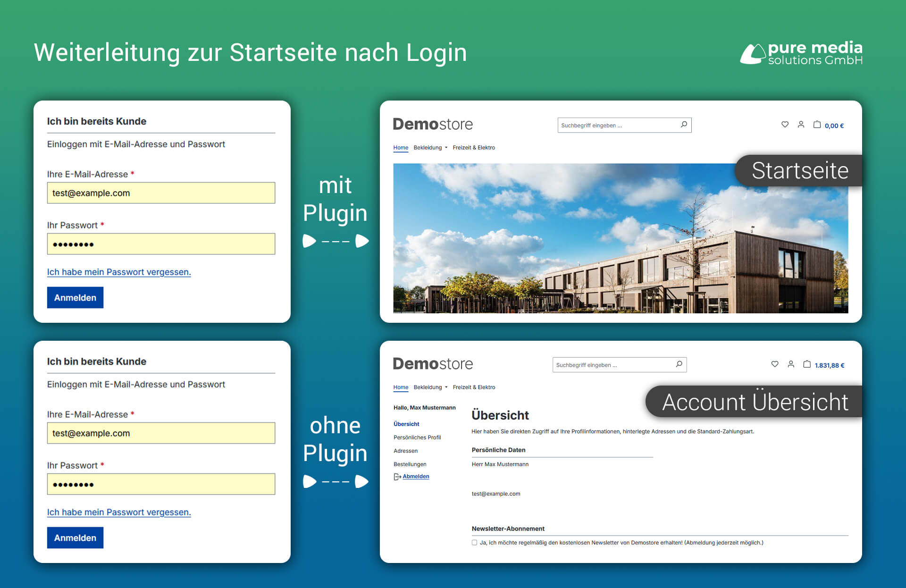This screenshot has height=588, width=906.
Task: Click the logout icon beside Abmelden
Action: point(397,476)
